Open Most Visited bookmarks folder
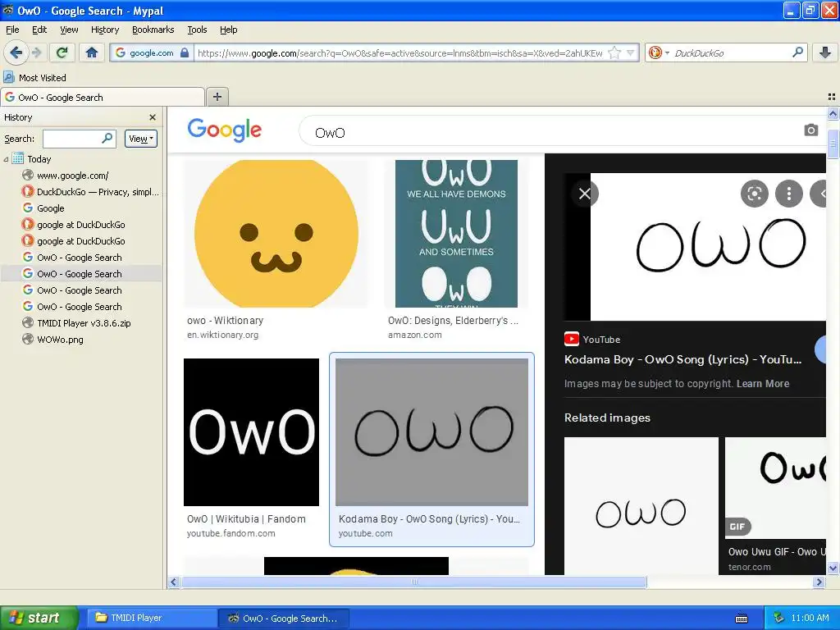 pos(35,78)
